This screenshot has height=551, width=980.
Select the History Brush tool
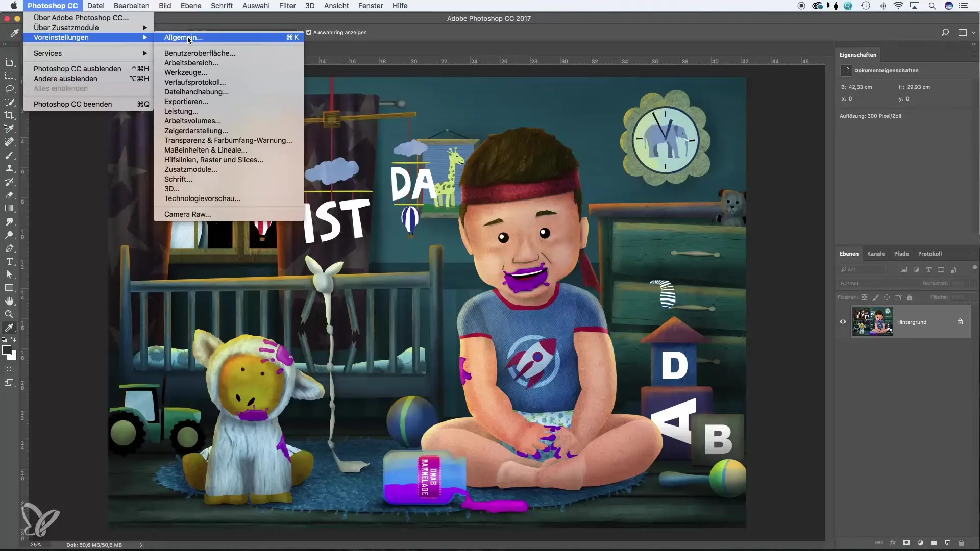point(9,182)
